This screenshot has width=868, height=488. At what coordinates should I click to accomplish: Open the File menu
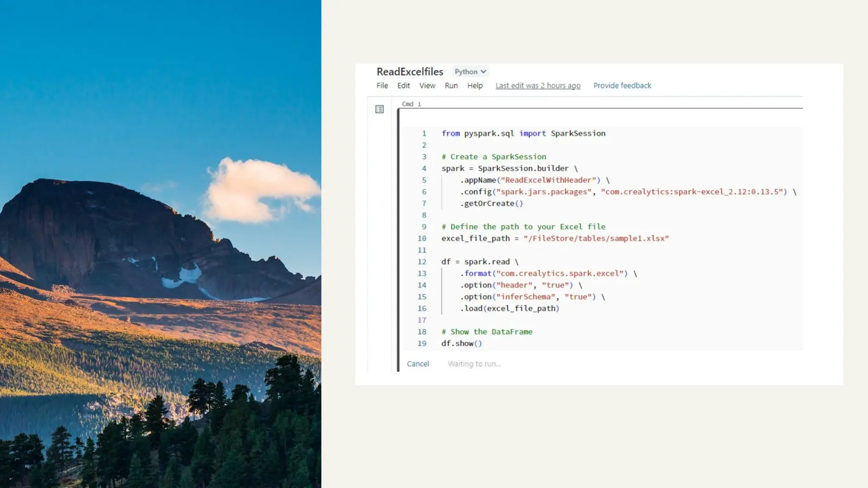pos(382,86)
